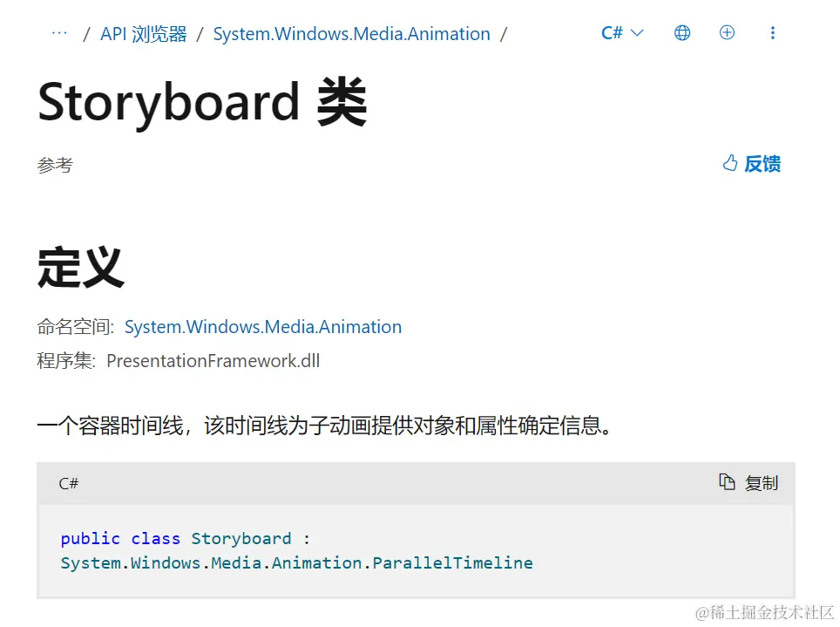This screenshot has width=840, height=627.
Task: Click the 定义 section heading
Action: click(81, 267)
